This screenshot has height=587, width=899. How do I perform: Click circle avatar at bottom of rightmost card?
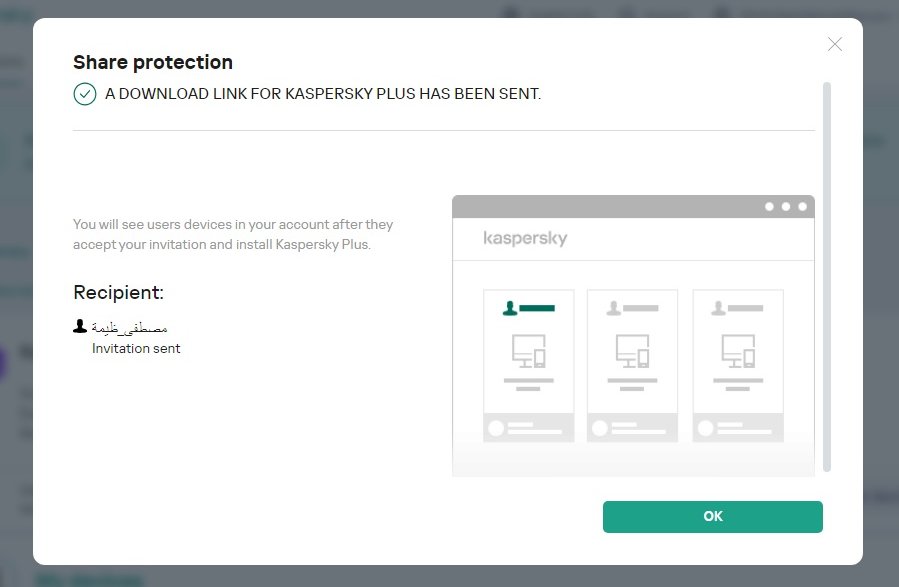click(705, 428)
